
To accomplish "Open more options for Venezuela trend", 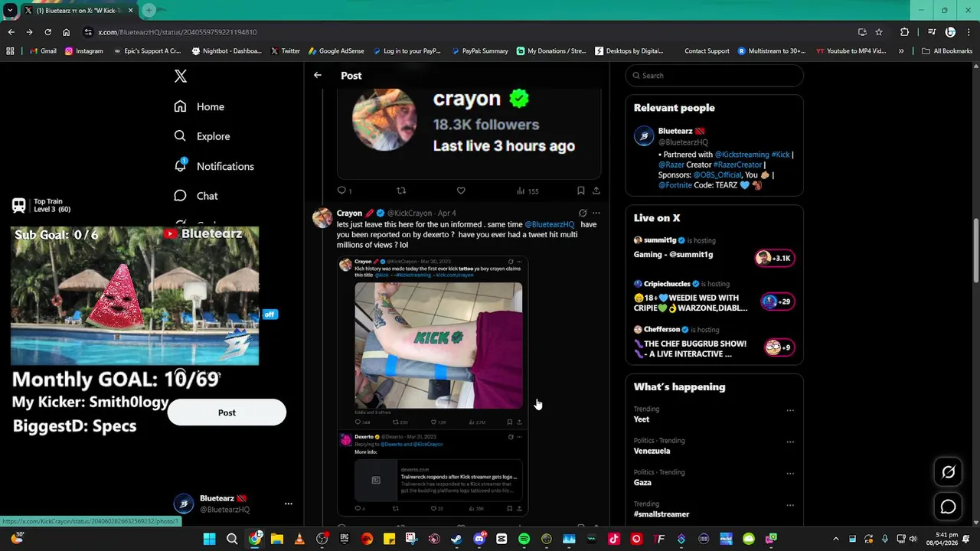I will (x=790, y=442).
